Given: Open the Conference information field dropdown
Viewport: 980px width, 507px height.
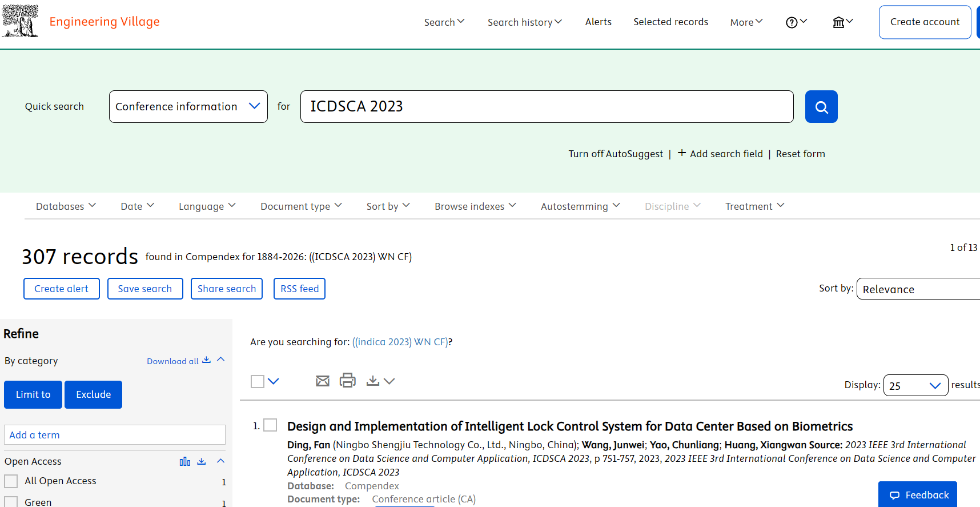Looking at the screenshot, I should (188, 107).
